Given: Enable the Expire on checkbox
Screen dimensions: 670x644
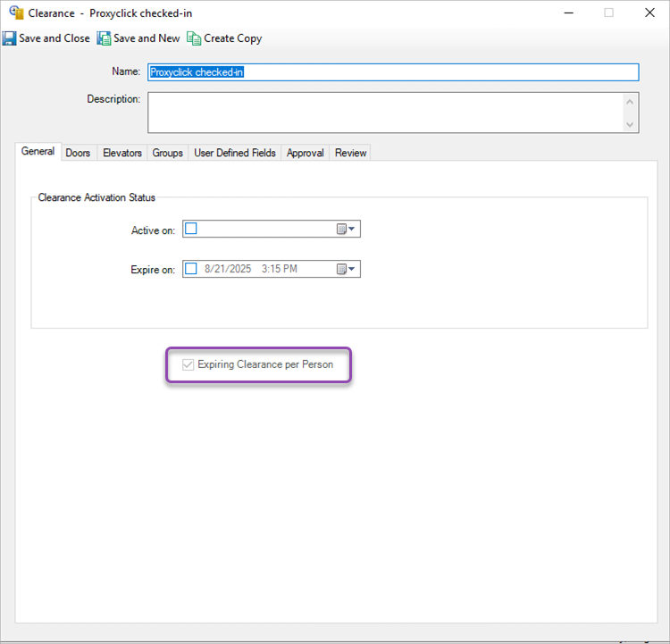Looking at the screenshot, I should tap(191, 269).
